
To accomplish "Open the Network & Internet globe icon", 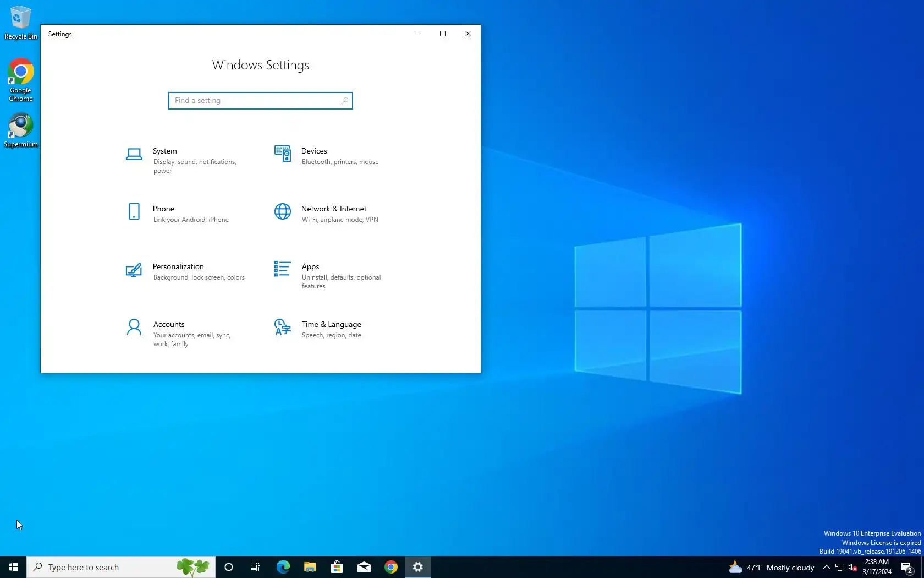I will (283, 211).
